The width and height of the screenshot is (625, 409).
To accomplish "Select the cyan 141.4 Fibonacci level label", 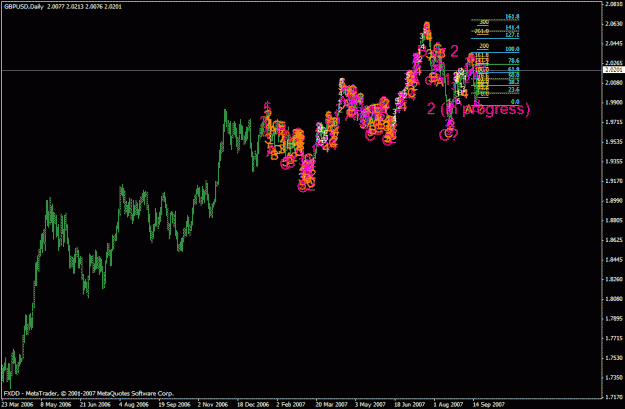I will point(512,28).
